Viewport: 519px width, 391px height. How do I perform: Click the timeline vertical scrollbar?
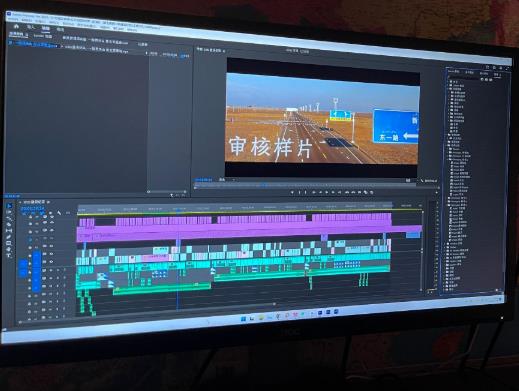[x=422, y=250]
